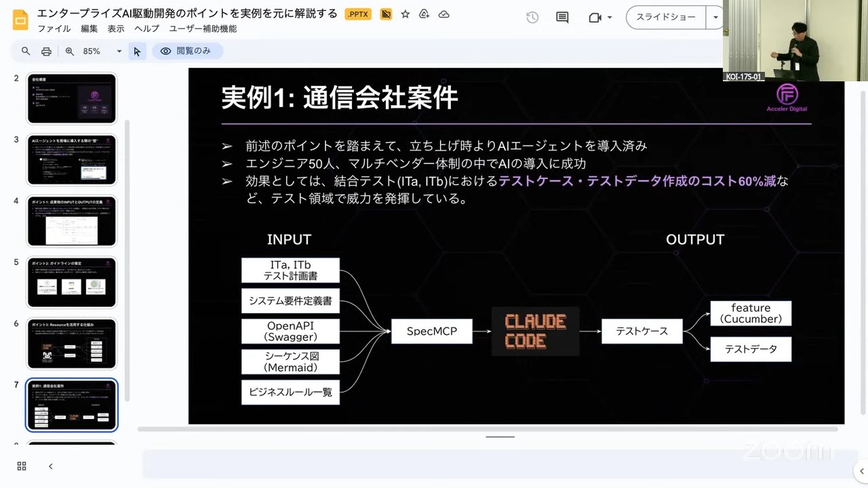Open the comments panel icon
The height and width of the screenshot is (488, 868).
(562, 18)
